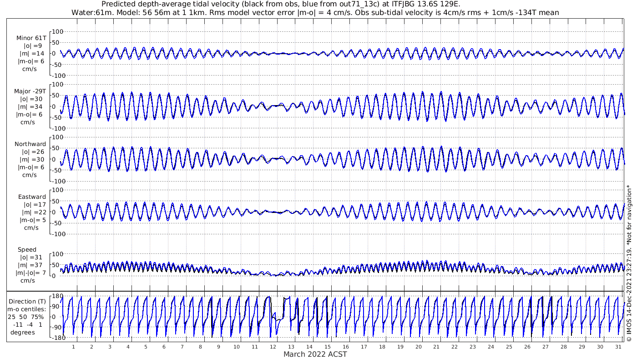The image size is (637, 364).
Task: Click day tick '10' on the time axis
Action: [237, 347]
